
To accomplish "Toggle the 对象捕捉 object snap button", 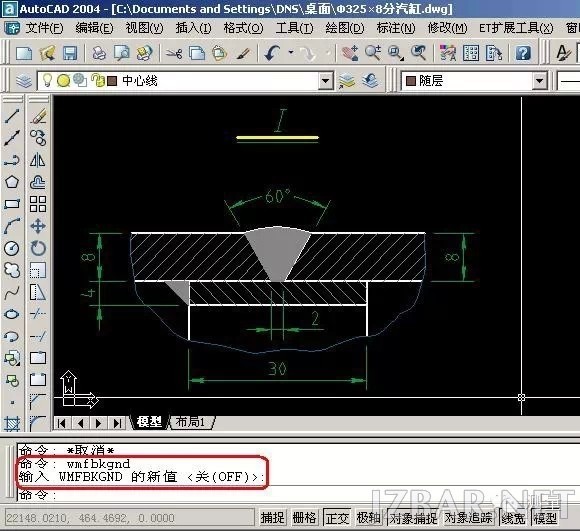I will 413,518.
